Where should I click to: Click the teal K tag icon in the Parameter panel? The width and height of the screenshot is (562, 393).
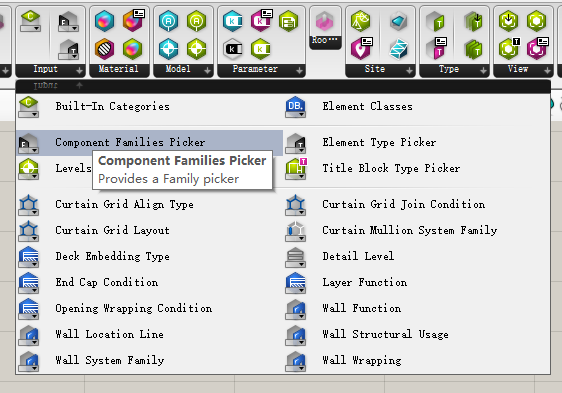coord(232,21)
